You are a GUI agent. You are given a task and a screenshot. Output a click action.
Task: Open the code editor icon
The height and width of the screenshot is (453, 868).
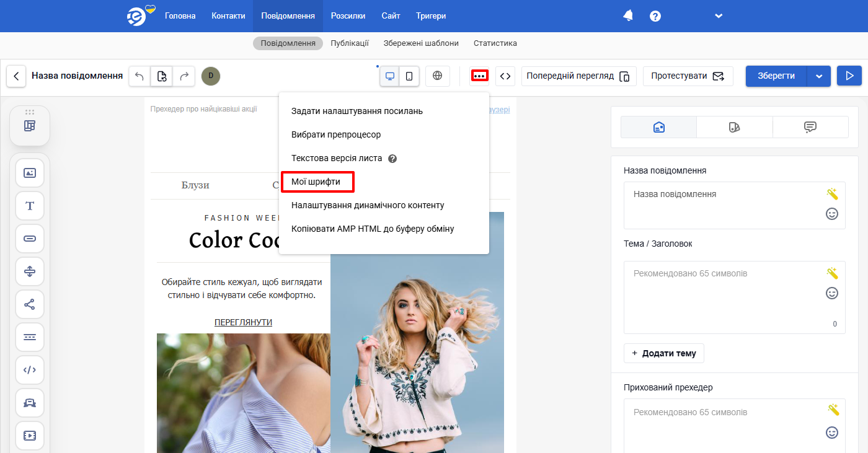505,76
